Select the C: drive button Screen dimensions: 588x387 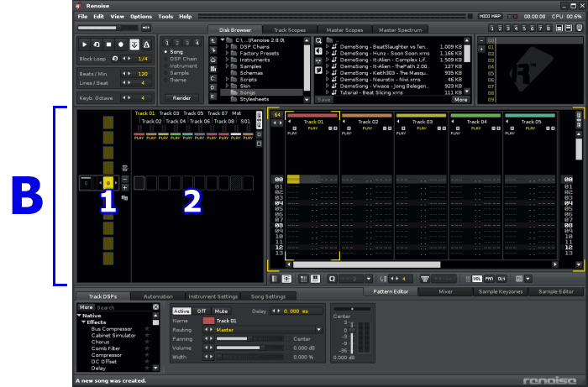[x=213, y=78]
